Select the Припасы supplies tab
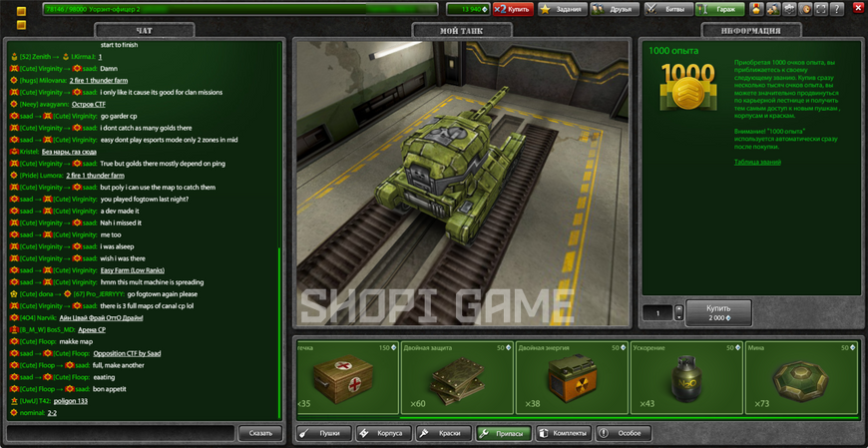Viewport: 868px width, 448px height. [x=504, y=433]
